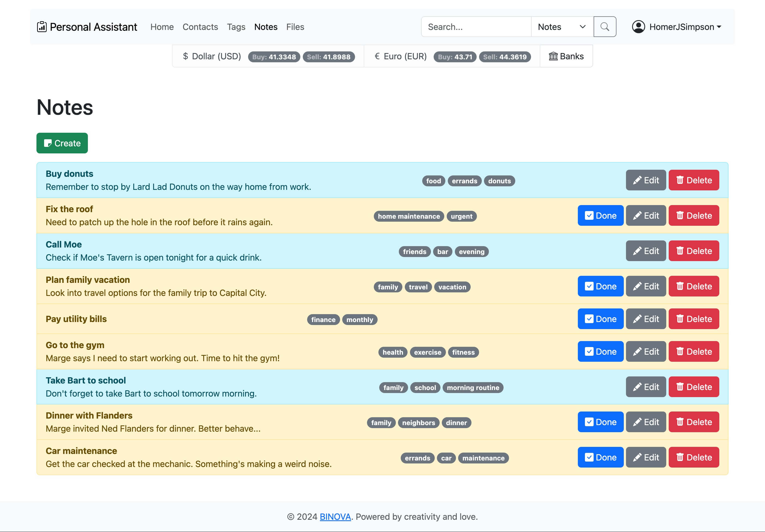Viewport: 765px width, 532px height.
Task: Click the Personal Assistant brand text
Action: (x=93, y=27)
